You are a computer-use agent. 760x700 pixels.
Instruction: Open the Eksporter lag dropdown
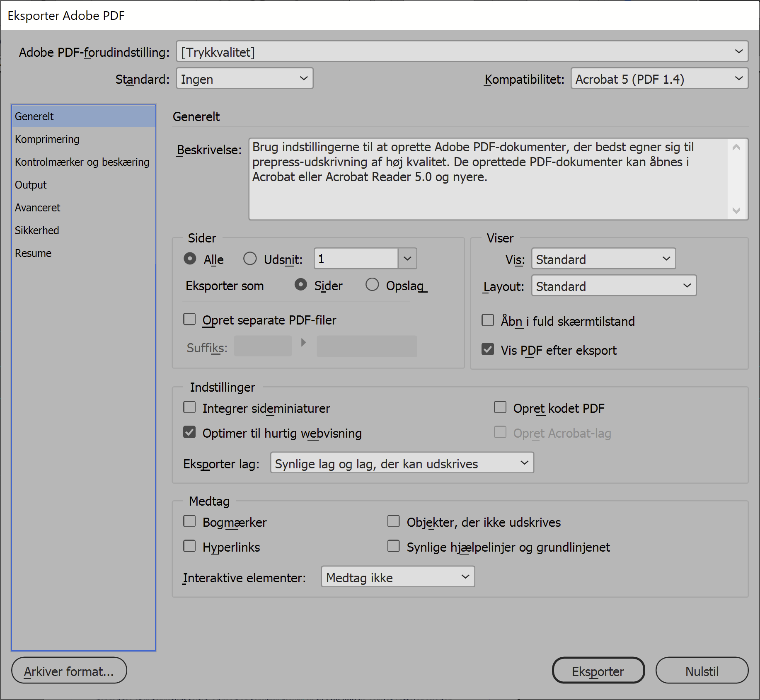[x=402, y=463]
